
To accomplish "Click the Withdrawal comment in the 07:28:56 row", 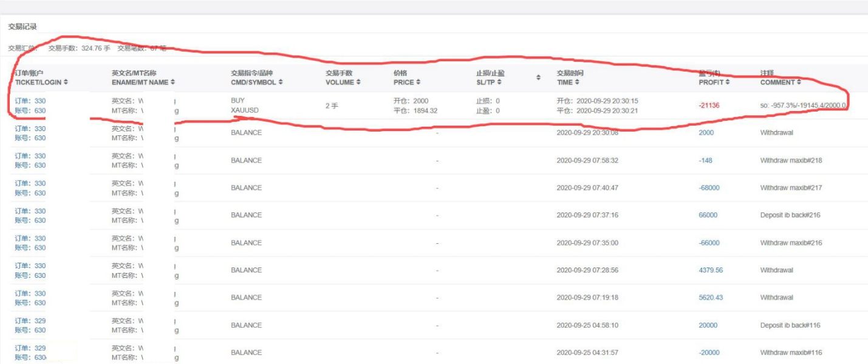I will 776,270.
